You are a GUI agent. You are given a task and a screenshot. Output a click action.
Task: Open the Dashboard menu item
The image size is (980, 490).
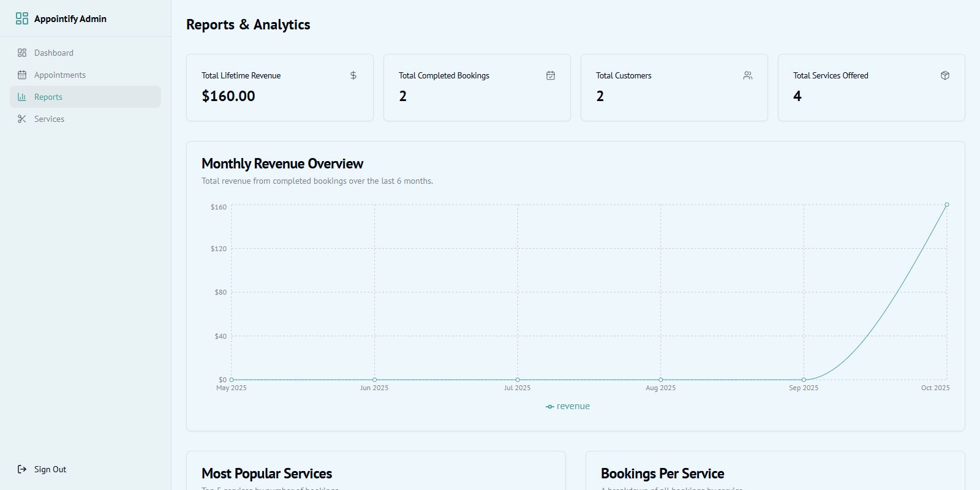(x=54, y=53)
